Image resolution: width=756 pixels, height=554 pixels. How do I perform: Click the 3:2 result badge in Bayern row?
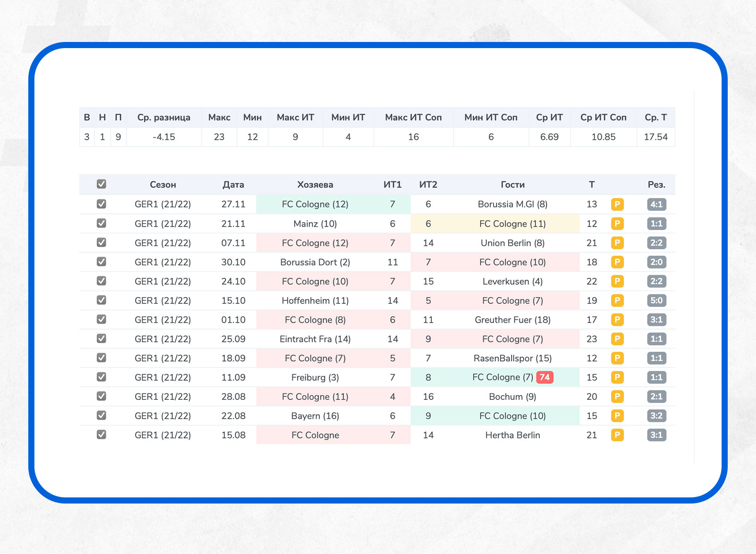tap(656, 416)
